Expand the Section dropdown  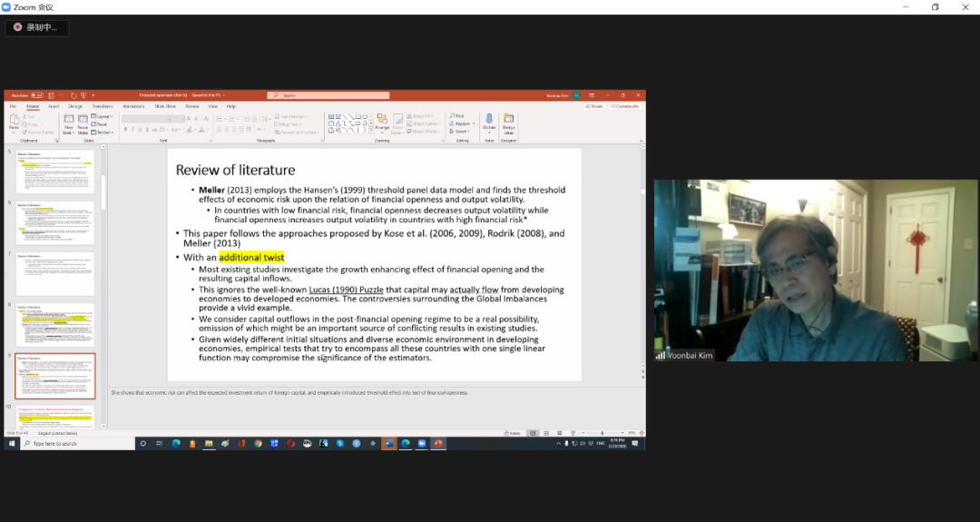pyautogui.click(x=103, y=132)
